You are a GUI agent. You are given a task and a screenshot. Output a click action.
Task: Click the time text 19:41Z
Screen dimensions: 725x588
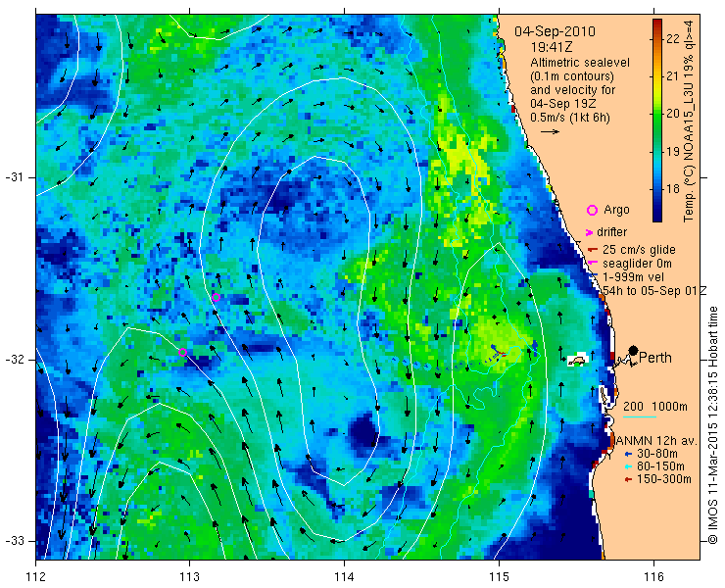point(551,48)
